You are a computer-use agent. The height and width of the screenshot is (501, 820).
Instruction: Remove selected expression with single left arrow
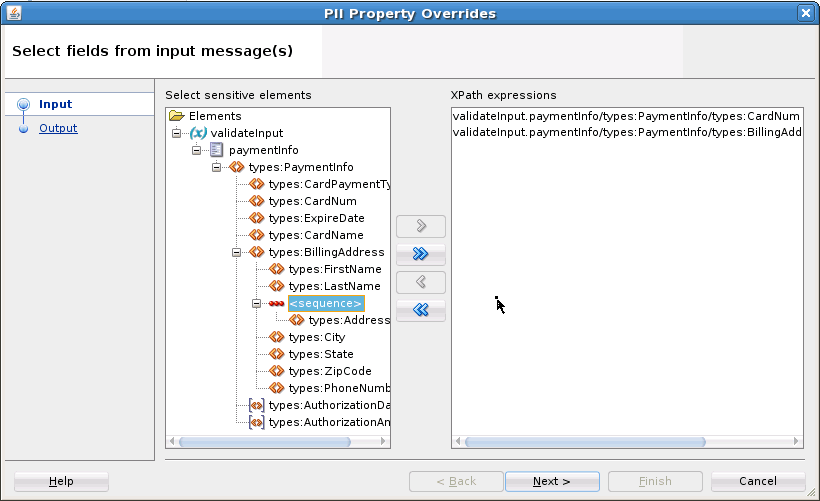coord(421,282)
